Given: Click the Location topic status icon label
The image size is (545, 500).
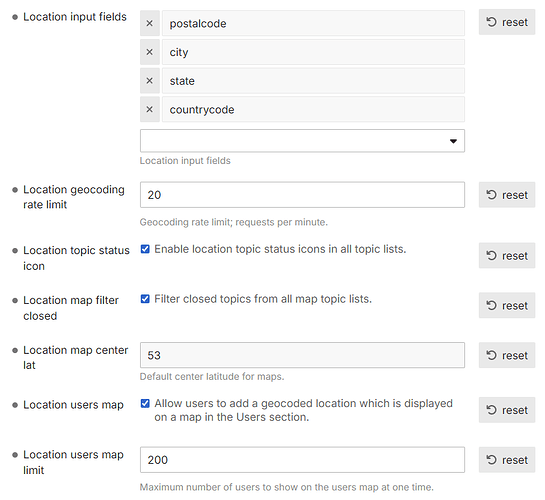Looking at the screenshot, I should (76, 258).
